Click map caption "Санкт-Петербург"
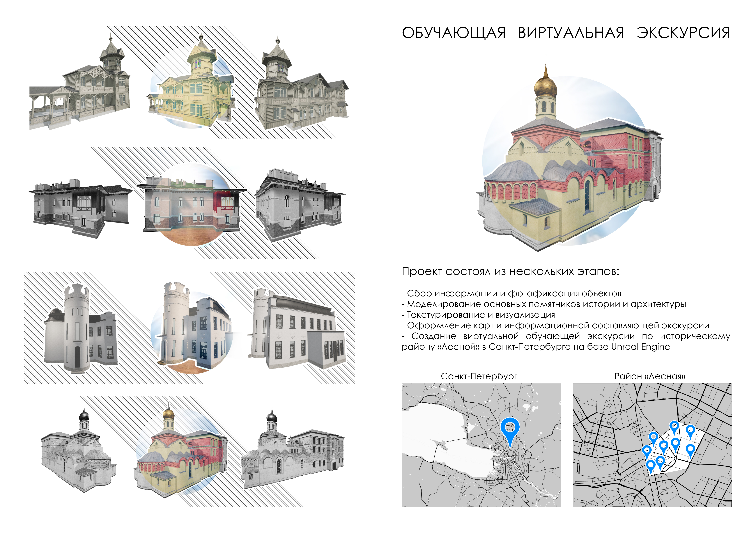 [479, 376]
